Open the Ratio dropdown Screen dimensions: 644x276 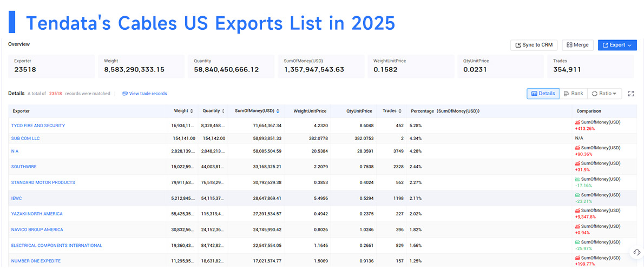point(604,94)
